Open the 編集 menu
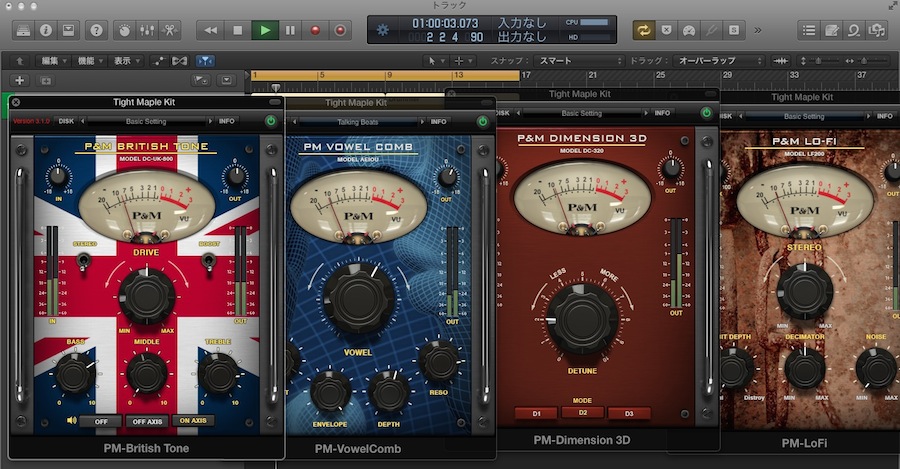The image size is (900, 469). point(53,60)
